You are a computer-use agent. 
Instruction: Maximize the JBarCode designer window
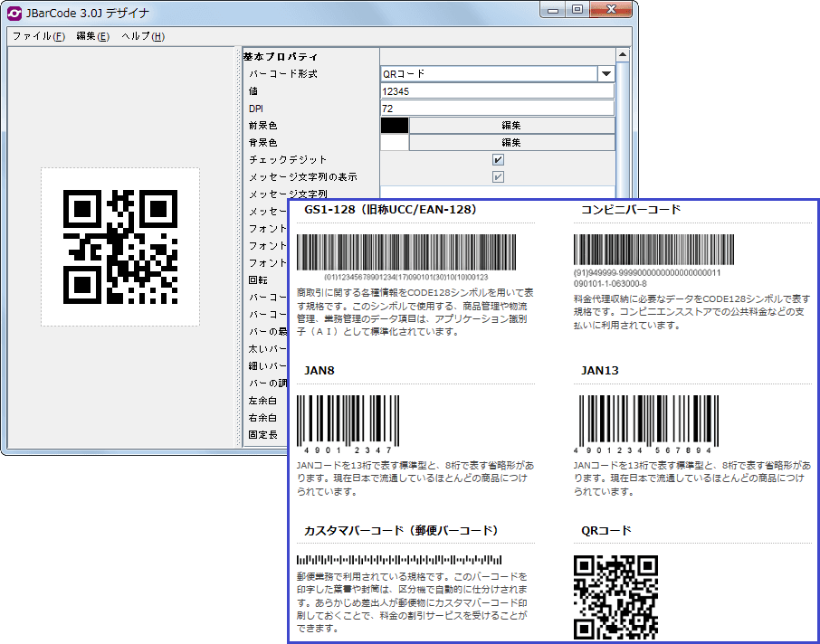click(577, 10)
